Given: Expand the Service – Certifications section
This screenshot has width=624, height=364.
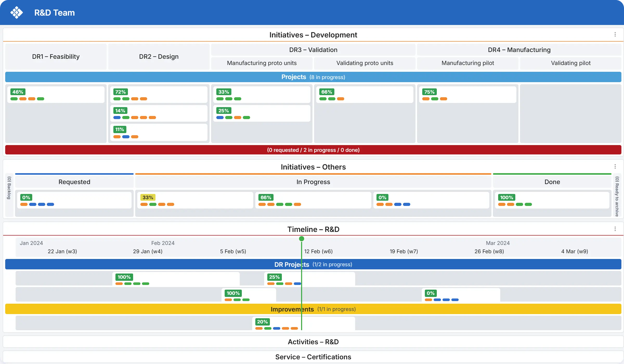Looking at the screenshot, I should coord(313,357).
